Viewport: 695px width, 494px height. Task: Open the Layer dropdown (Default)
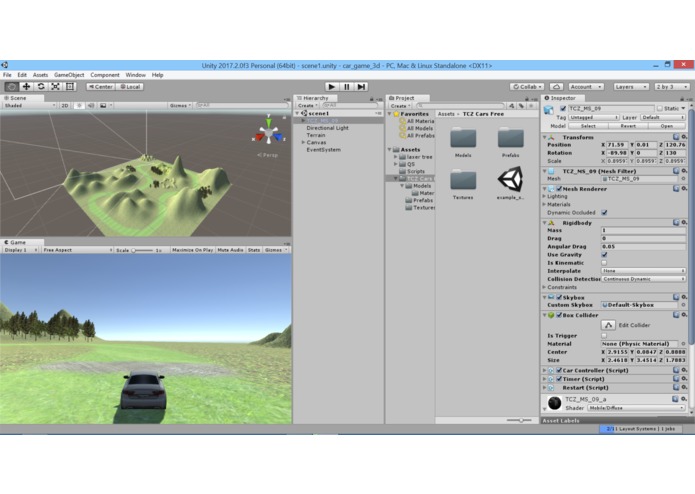pos(663,117)
